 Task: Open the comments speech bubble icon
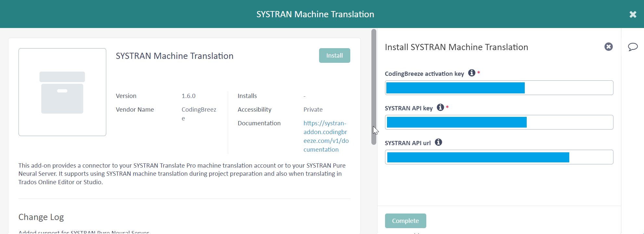click(633, 47)
